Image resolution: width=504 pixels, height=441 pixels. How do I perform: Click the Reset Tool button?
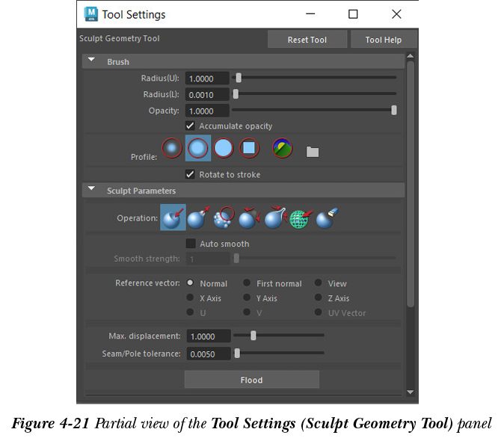click(x=307, y=40)
